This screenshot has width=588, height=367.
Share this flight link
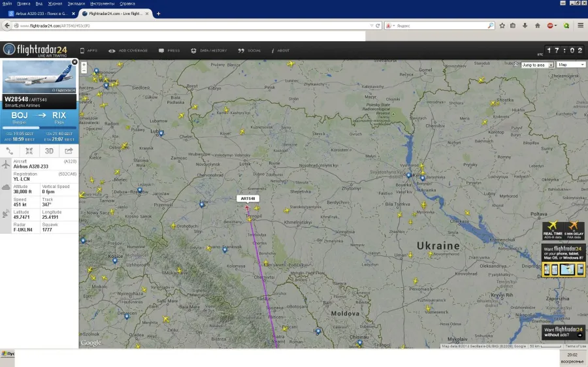[69, 151]
